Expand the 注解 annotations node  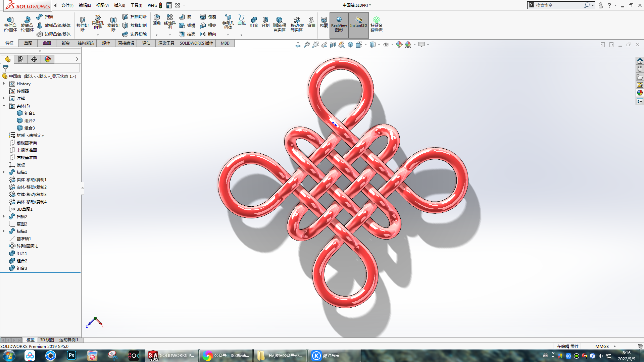click(4, 98)
